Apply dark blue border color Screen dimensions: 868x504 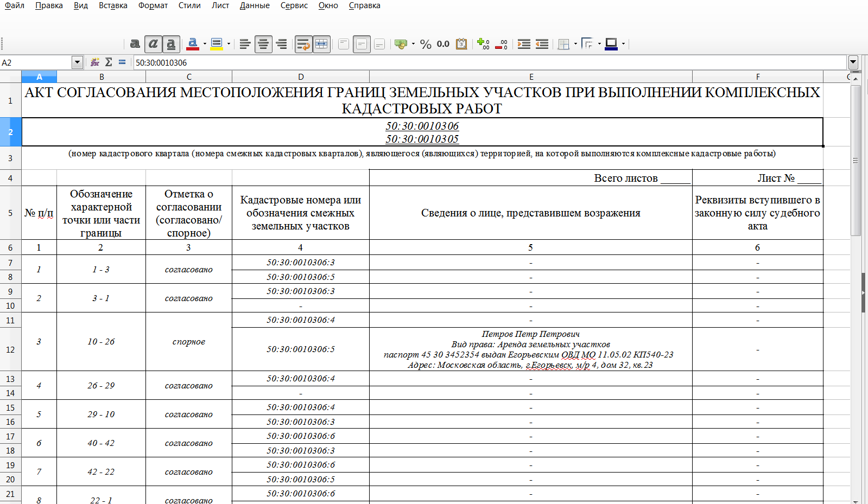(611, 44)
